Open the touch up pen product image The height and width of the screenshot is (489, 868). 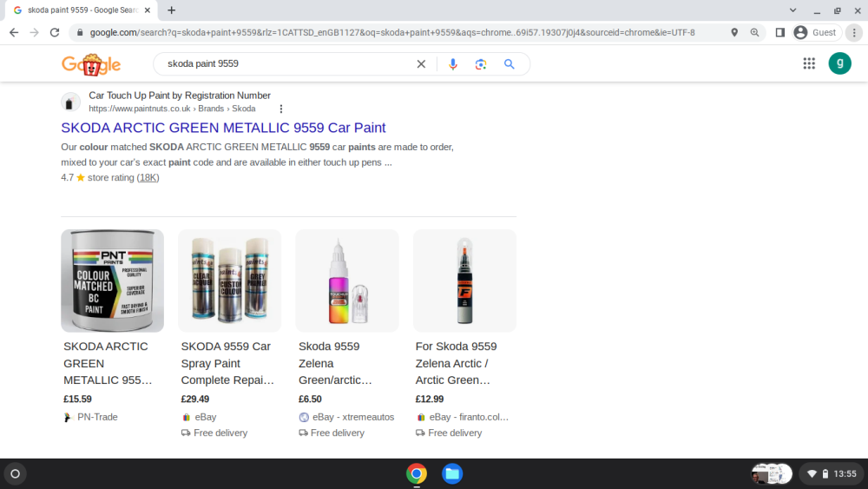[464, 281]
